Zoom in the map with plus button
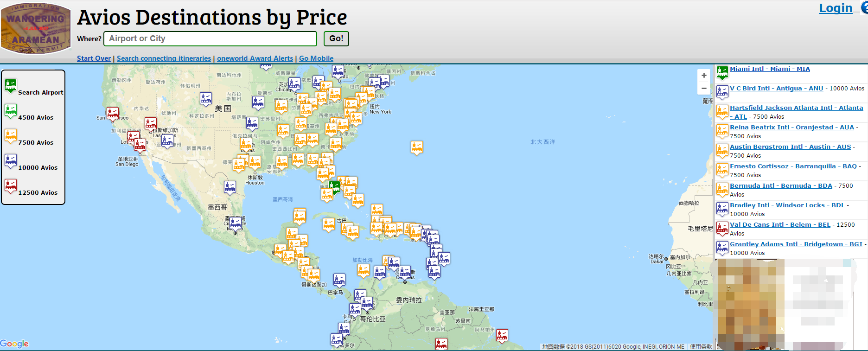 [704, 76]
